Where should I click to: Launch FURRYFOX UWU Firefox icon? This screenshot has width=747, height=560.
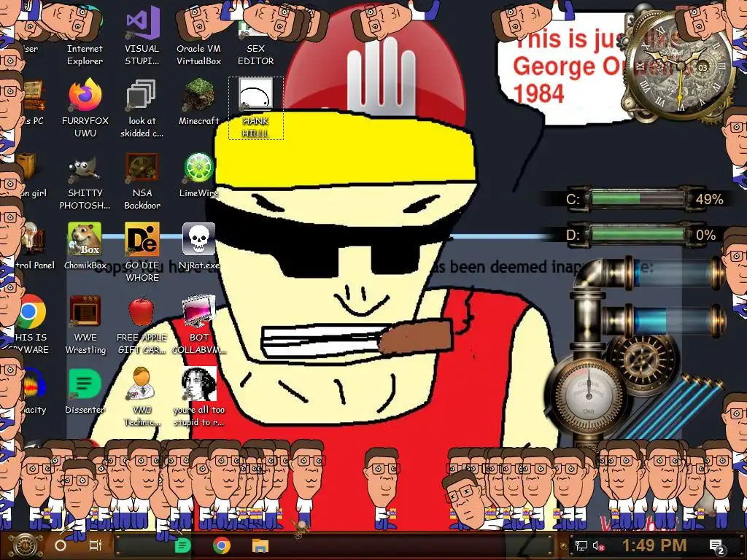(85, 109)
